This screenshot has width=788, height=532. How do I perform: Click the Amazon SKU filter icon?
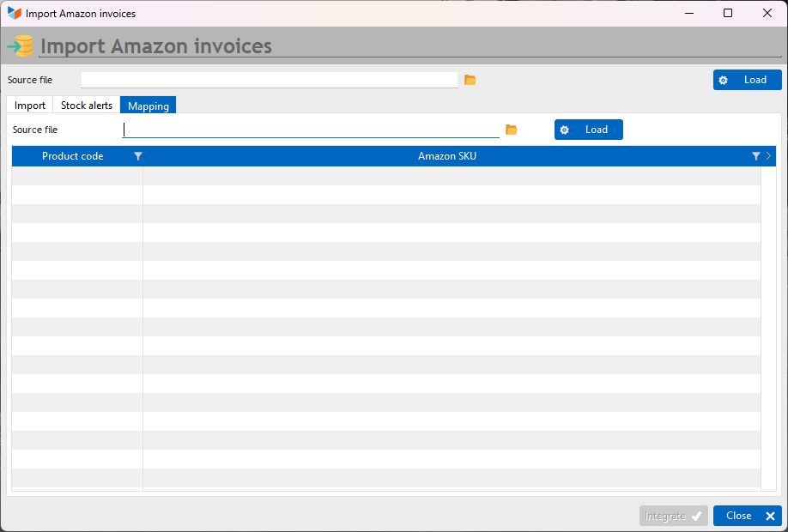pos(756,156)
